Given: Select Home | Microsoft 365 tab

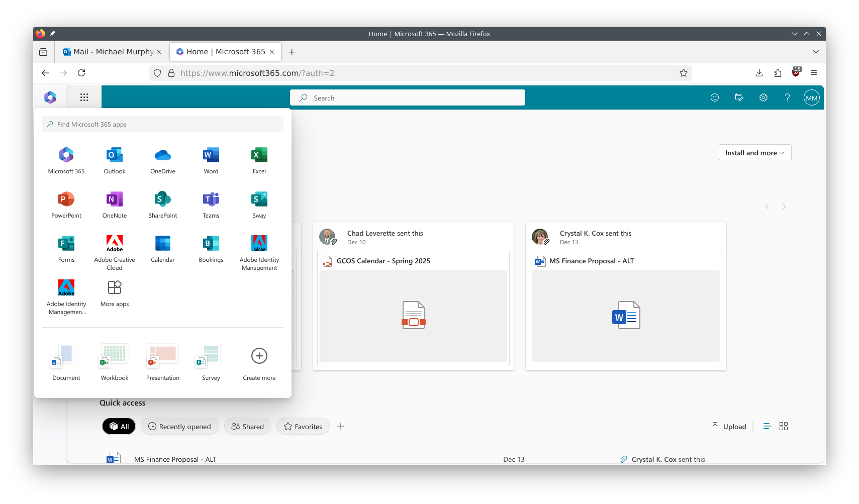Looking at the screenshot, I should (x=225, y=52).
